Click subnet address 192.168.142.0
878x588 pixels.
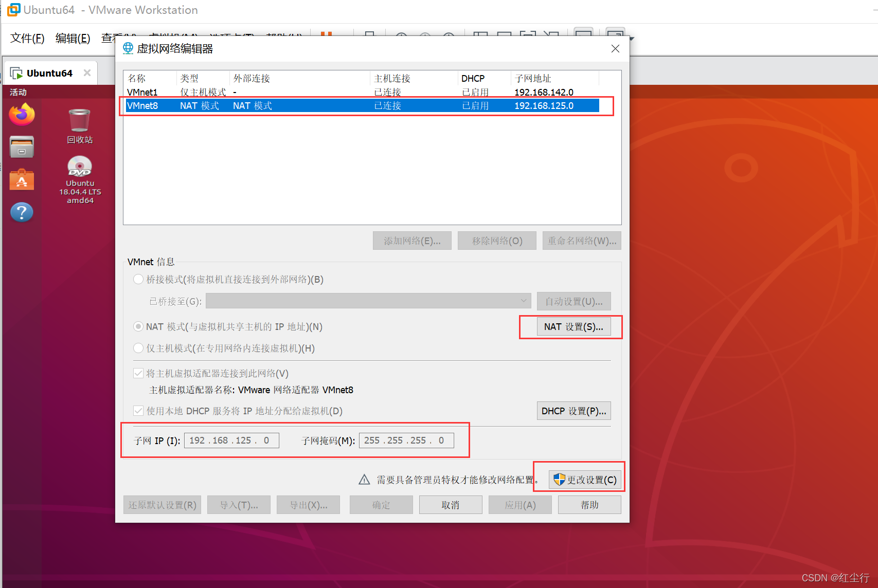[544, 92]
